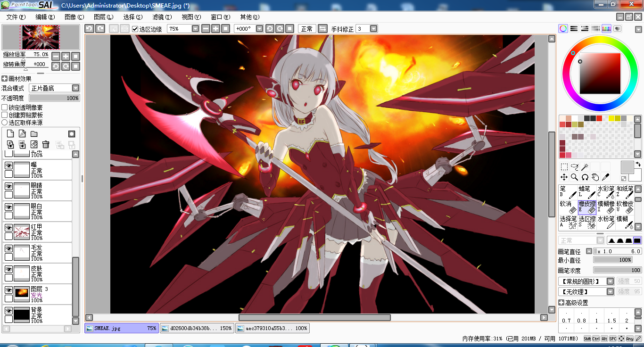This screenshot has height=347, width=644.
Task: Open the 混合模式 blend mode dropdown
Action: 75,88
